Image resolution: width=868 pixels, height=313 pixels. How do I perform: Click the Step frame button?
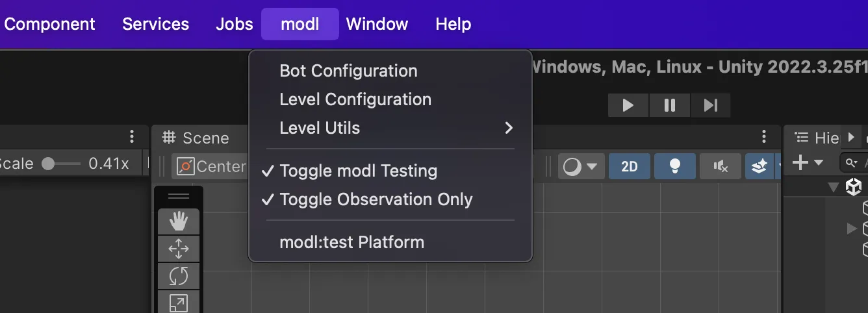tap(711, 105)
